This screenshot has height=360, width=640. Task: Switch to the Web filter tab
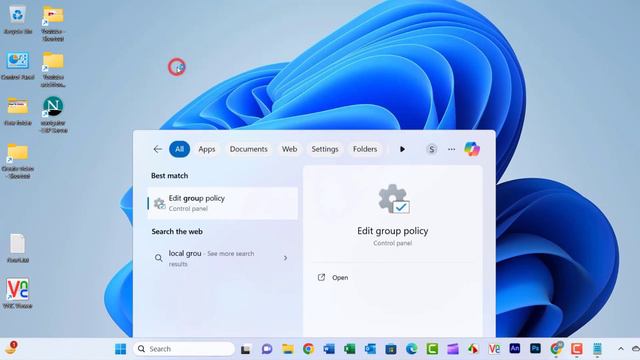pyautogui.click(x=289, y=149)
